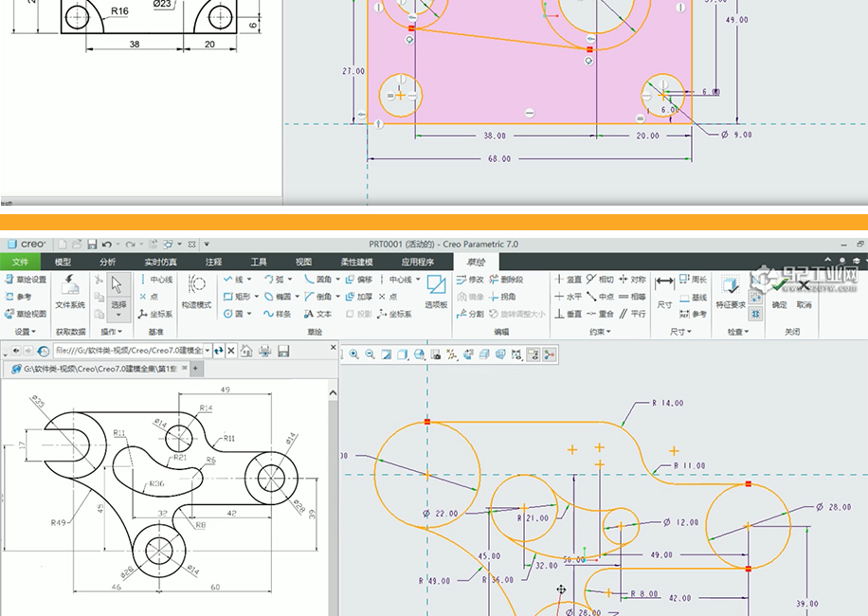Image resolution: width=868 pixels, height=616 pixels.
Task: Select the Fillet (圆角) tool
Action: [x=317, y=280]
